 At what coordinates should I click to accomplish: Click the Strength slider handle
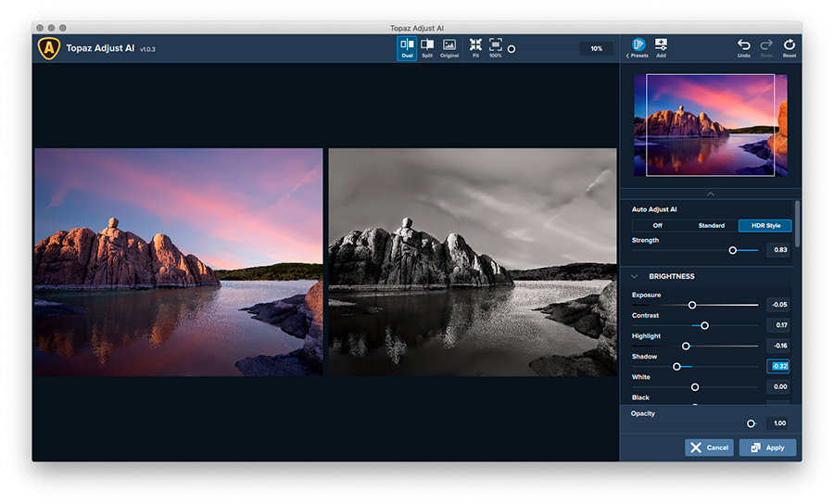[x=733, y=249]
